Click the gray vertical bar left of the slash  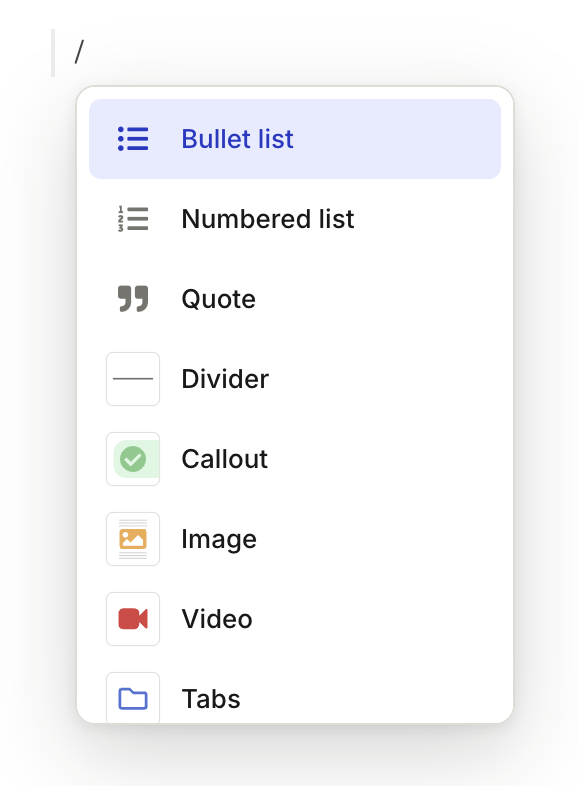tap(53, 53)
